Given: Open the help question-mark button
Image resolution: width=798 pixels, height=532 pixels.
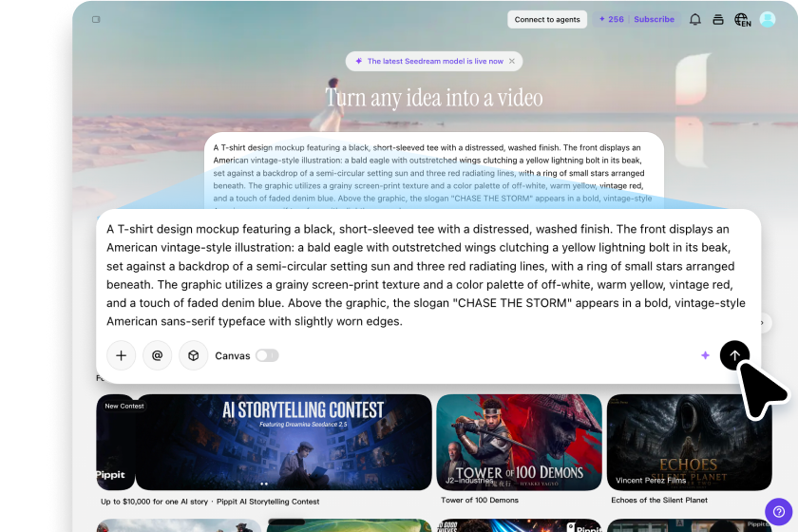Looking at the screenshot, I should point(779,512).
